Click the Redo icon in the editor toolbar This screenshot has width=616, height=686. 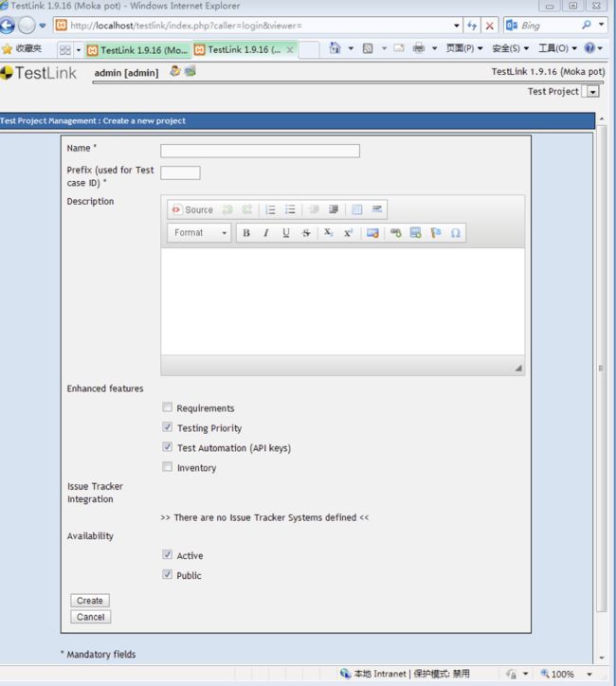(x=246, y=209)
